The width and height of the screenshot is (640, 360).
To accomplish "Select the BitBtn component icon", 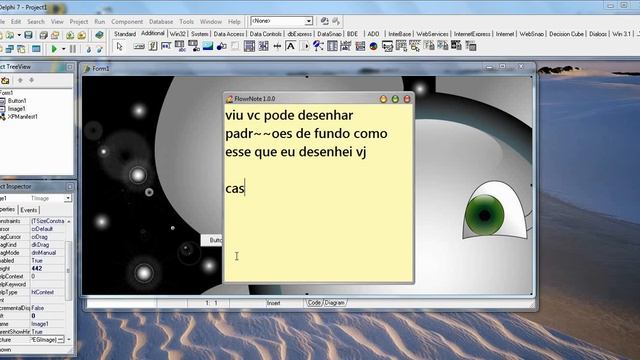I will coord(139,46).
